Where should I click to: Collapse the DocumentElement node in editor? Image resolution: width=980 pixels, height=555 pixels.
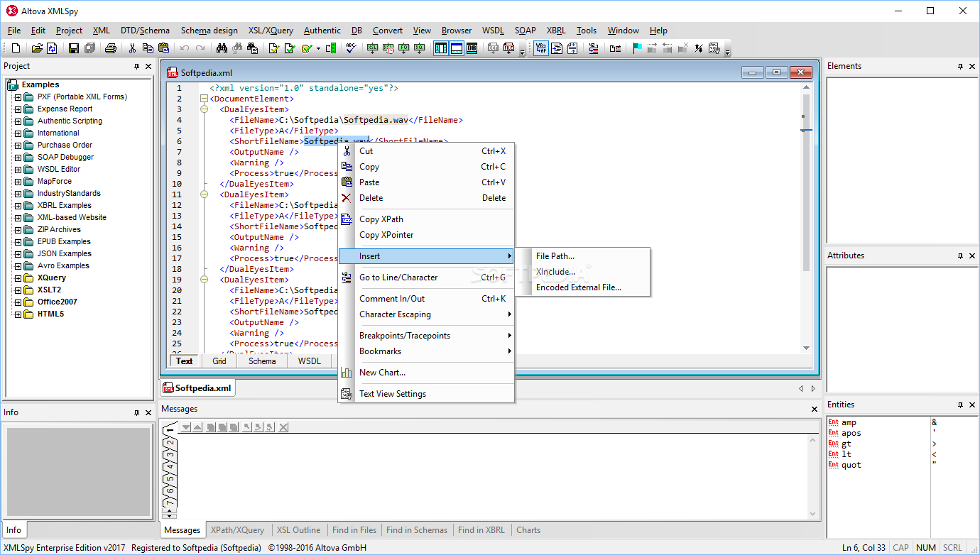(205, 99)
